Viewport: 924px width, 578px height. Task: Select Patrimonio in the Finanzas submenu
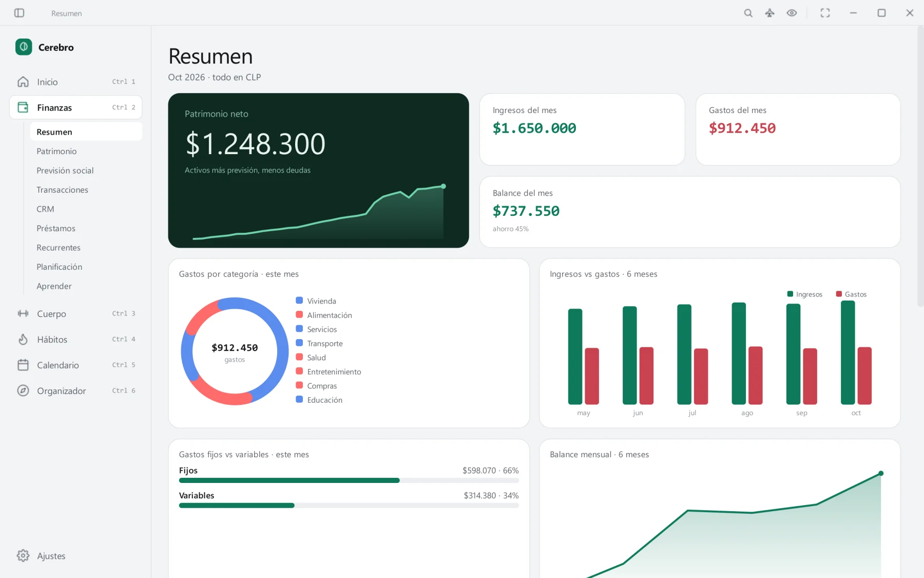56,151
